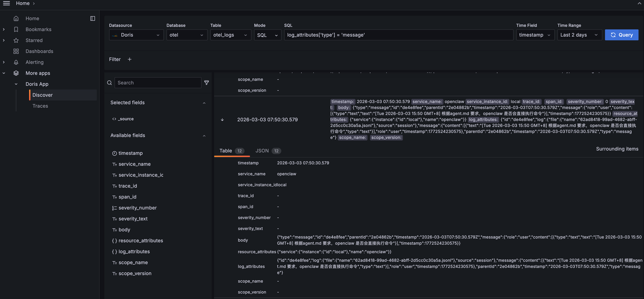Open the Mode SQL dropdown
This screenshot has height=299, width=644.
[267, 35]
